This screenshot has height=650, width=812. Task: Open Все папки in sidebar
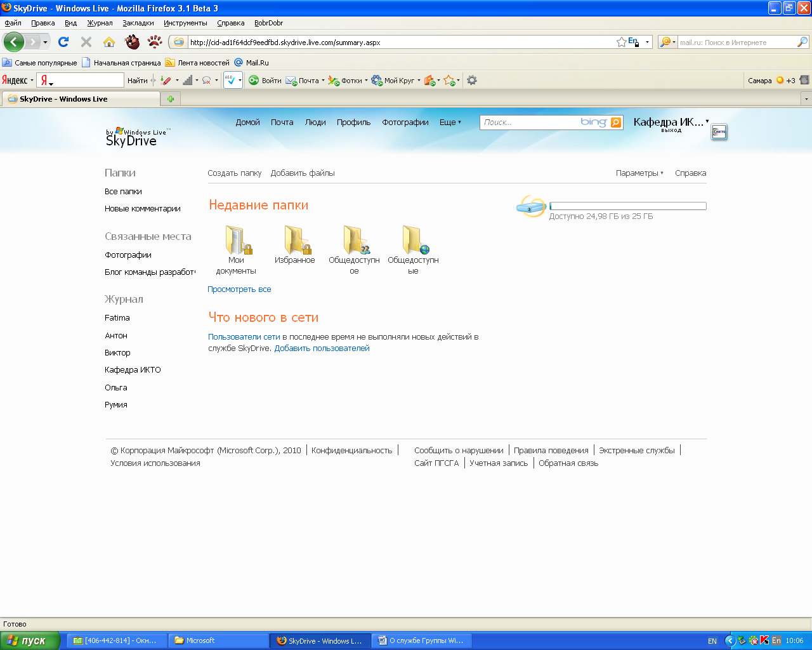click(x=123, y=192)
